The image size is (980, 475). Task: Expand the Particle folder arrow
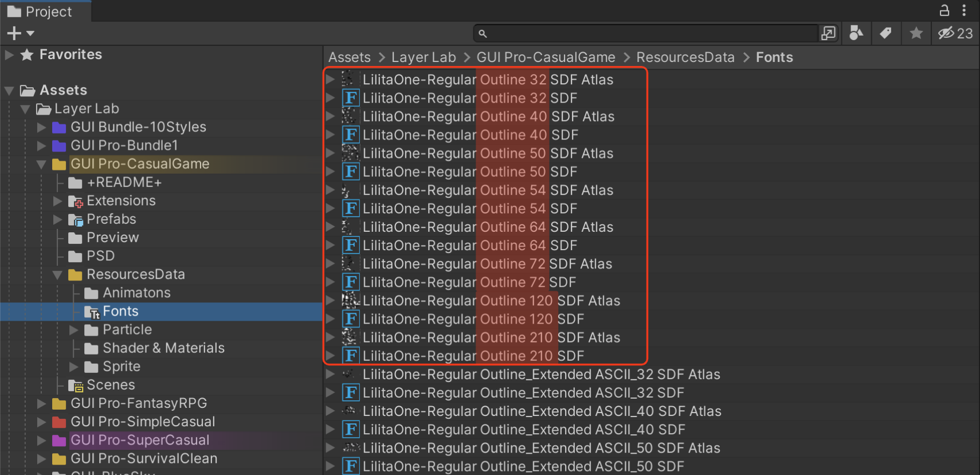73,330
